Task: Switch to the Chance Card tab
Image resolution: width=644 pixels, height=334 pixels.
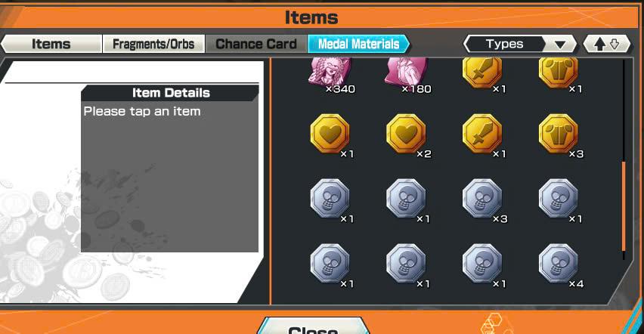Action: coord(256,44)
